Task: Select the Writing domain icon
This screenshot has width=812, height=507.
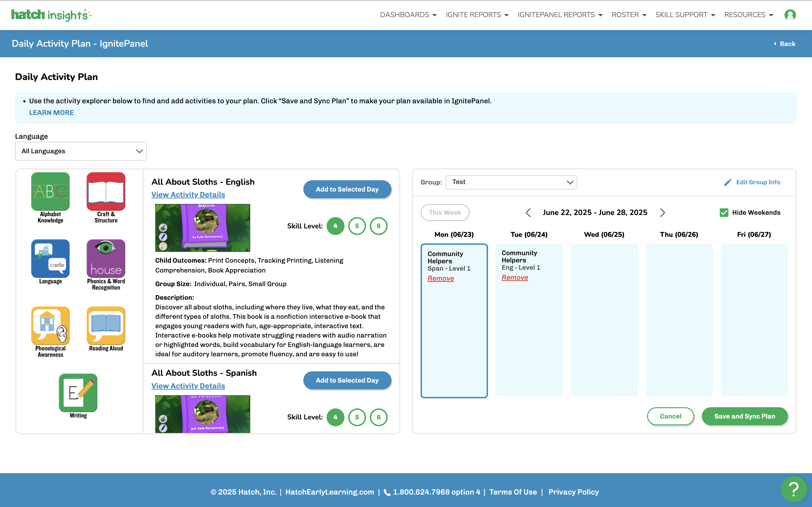Action: [78, 393]
